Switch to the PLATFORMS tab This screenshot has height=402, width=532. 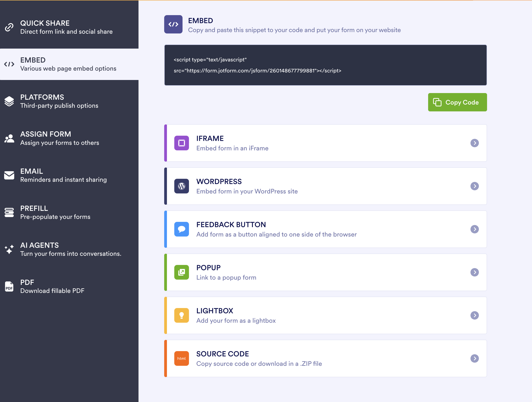(69, 101)
